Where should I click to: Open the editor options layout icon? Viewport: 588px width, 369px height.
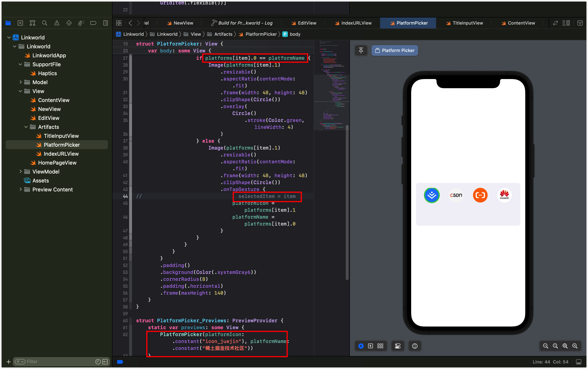click(566, 23)
